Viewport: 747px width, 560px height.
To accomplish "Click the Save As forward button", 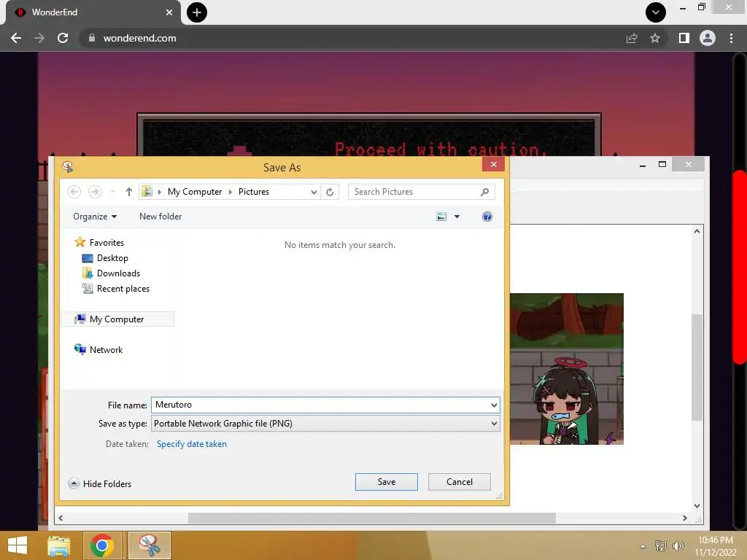I will 95,192.
